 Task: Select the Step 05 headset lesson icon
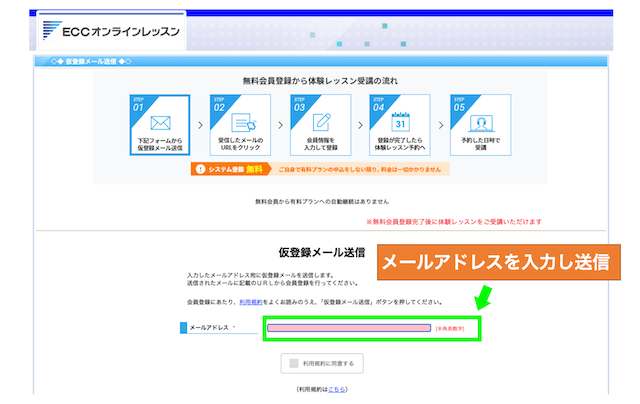tap(481, 123)
